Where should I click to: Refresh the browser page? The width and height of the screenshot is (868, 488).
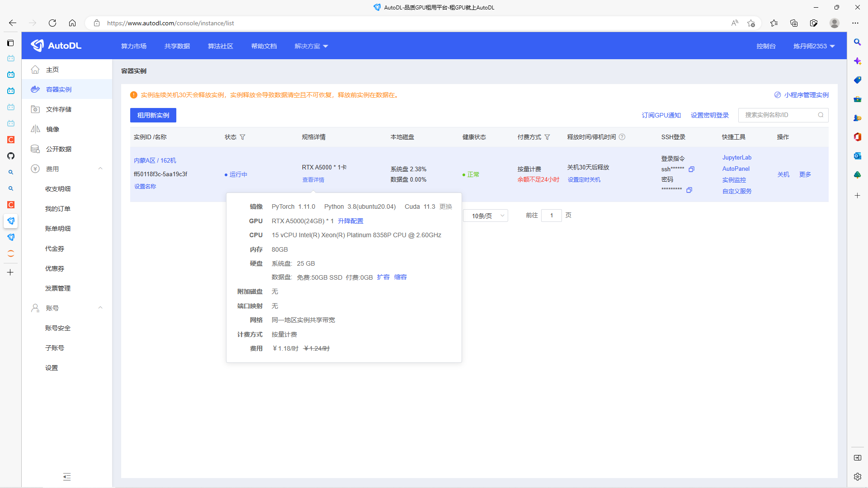coord(52,23)
